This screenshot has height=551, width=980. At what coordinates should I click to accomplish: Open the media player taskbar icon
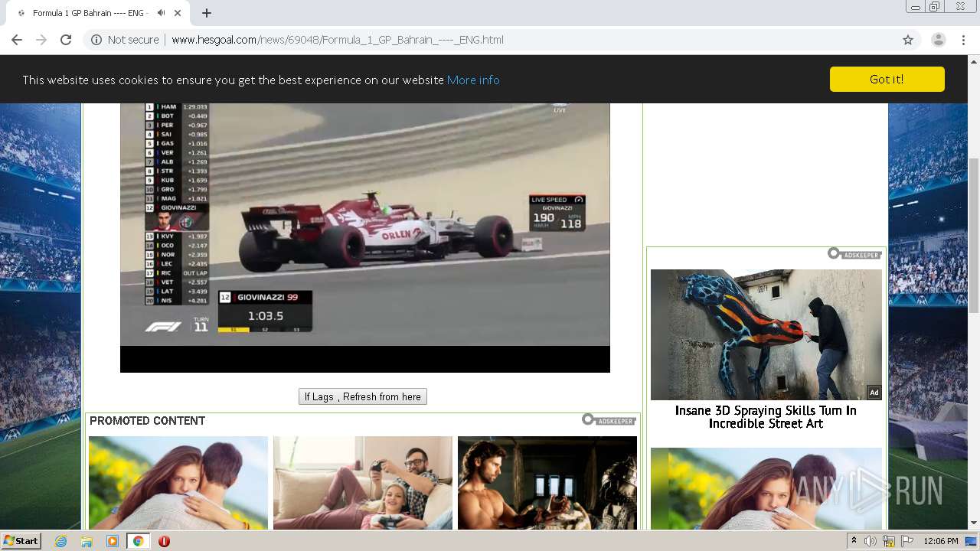[x=113, y=541]
